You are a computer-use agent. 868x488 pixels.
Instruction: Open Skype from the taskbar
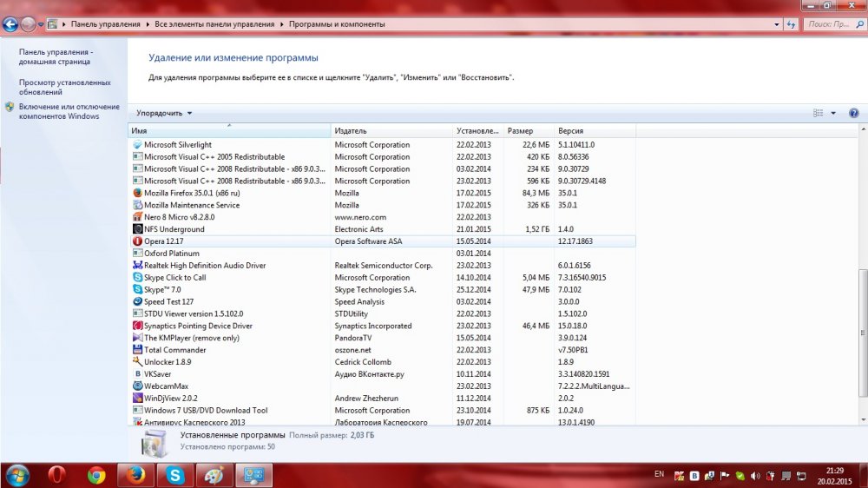click(x=175, y=475)
